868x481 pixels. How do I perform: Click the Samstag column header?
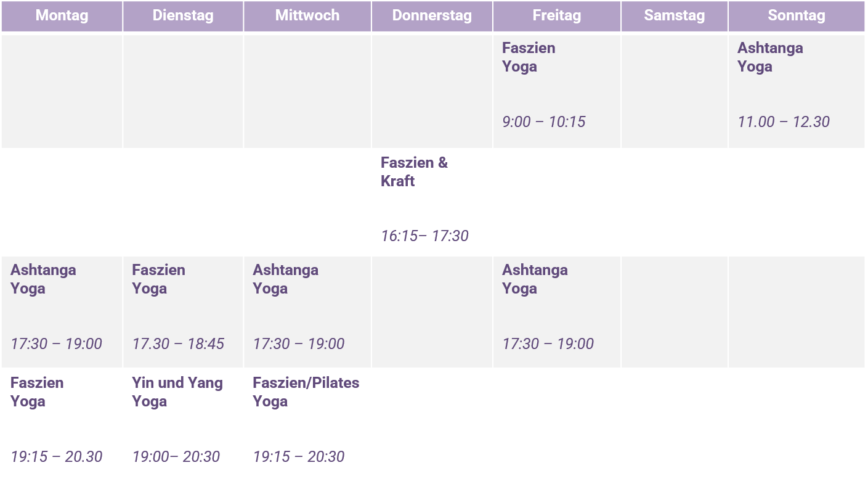[x=674, y=15]
